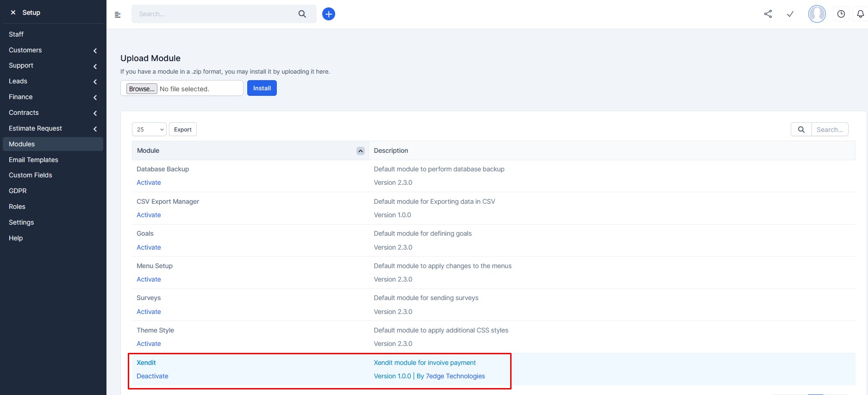The height and width of the screenshot is (395, 868).
Task: Open the share icon in header
Action: 768,14
